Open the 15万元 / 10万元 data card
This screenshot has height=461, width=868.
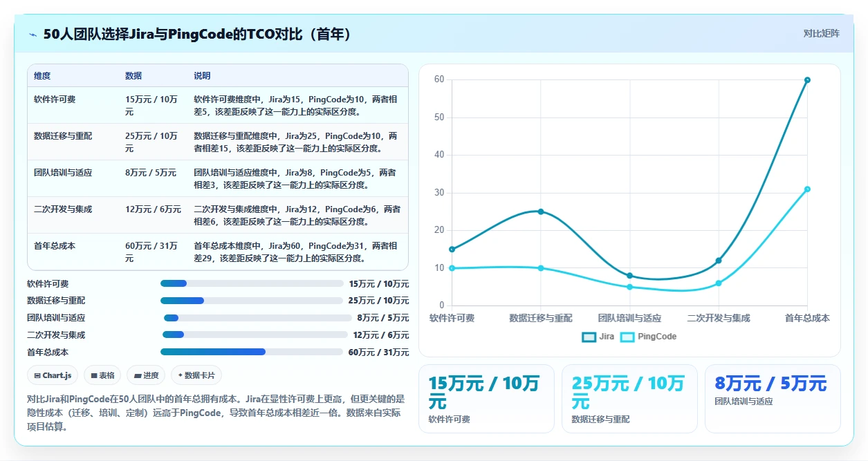[x=486, y=399]
